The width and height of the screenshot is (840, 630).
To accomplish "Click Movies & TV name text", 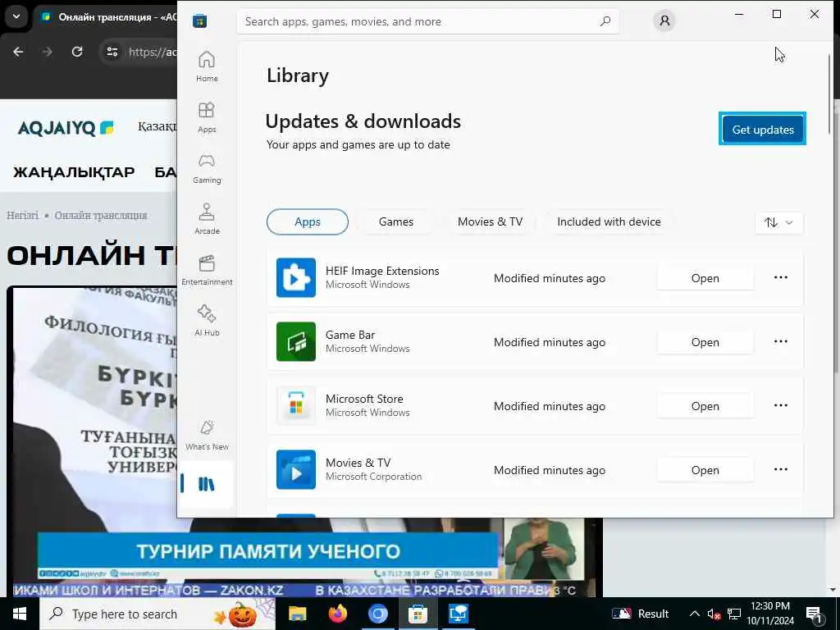I will [x=358, y=463].
